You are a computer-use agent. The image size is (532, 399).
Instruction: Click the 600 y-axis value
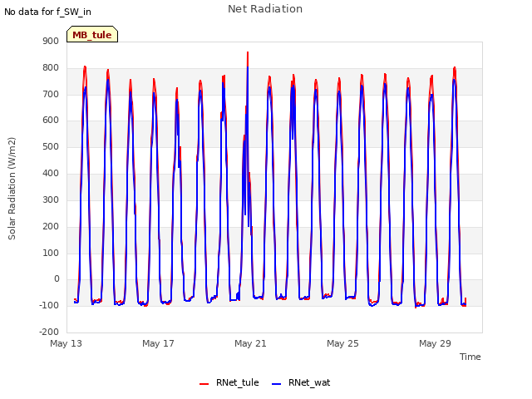[x=51, y=121]
